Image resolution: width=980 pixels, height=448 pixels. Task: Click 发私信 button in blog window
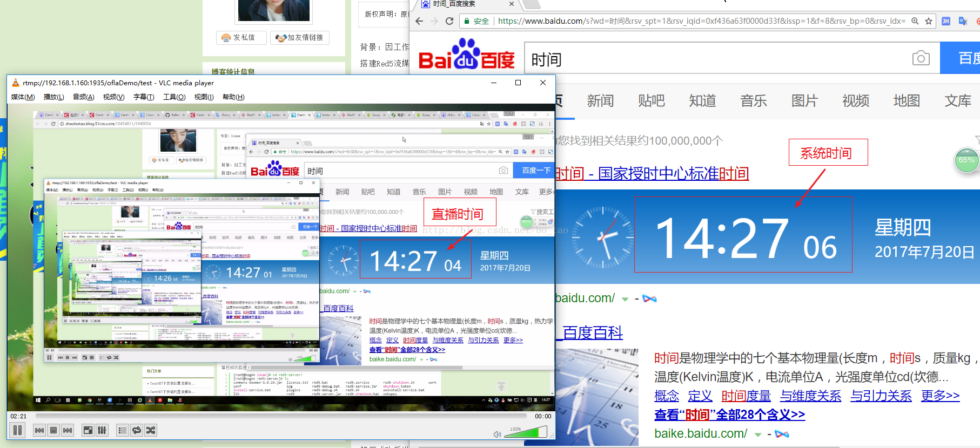click(x=242, y=37)
